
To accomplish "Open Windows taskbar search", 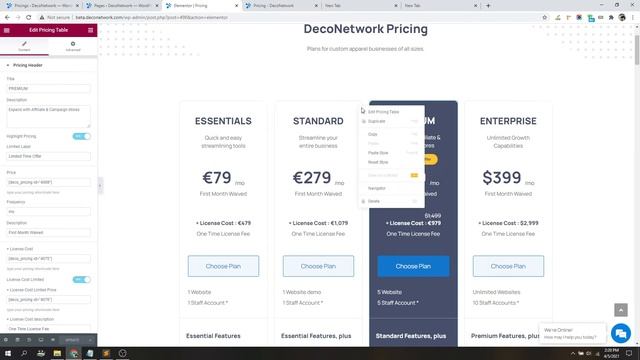I will click(24, 353).
